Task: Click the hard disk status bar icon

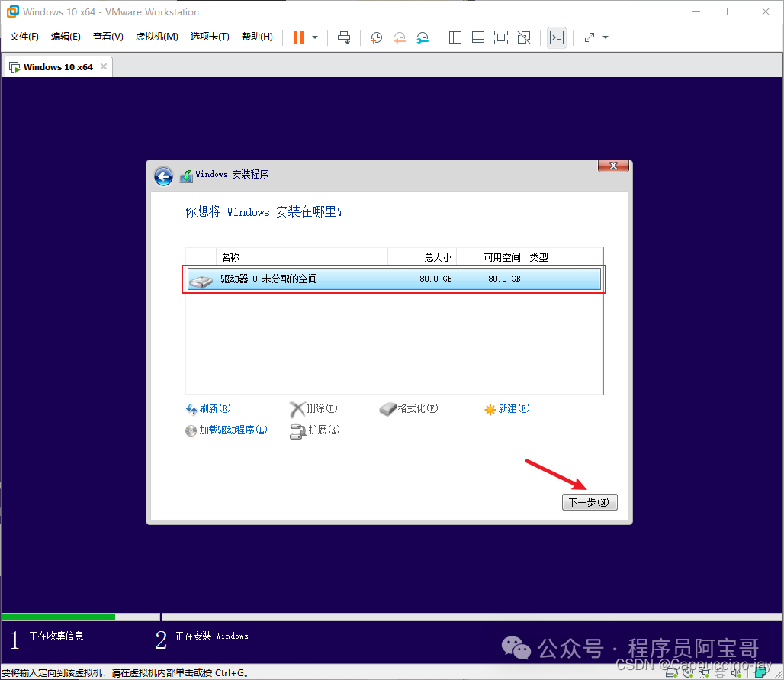Action: click(672, 673)
